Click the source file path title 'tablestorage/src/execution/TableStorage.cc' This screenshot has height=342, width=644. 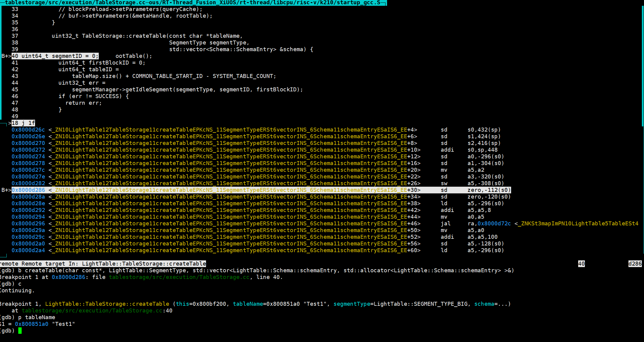point(75,3)
